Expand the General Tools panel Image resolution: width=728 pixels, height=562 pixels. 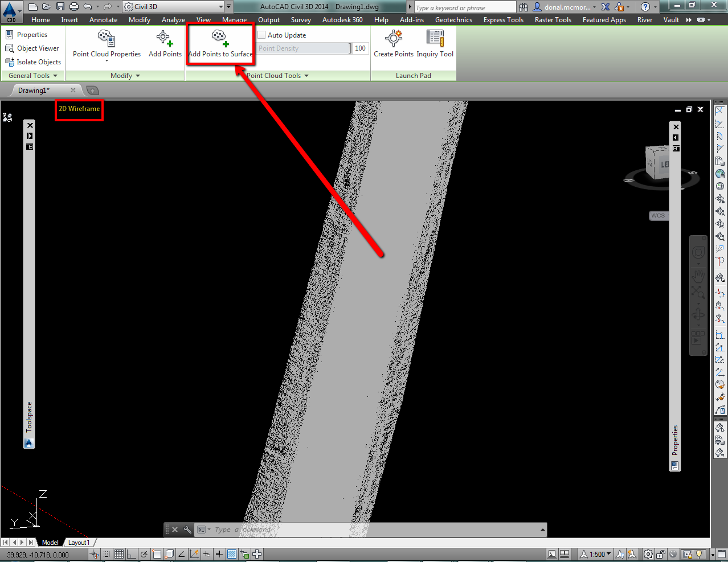(x=33, y=76)
